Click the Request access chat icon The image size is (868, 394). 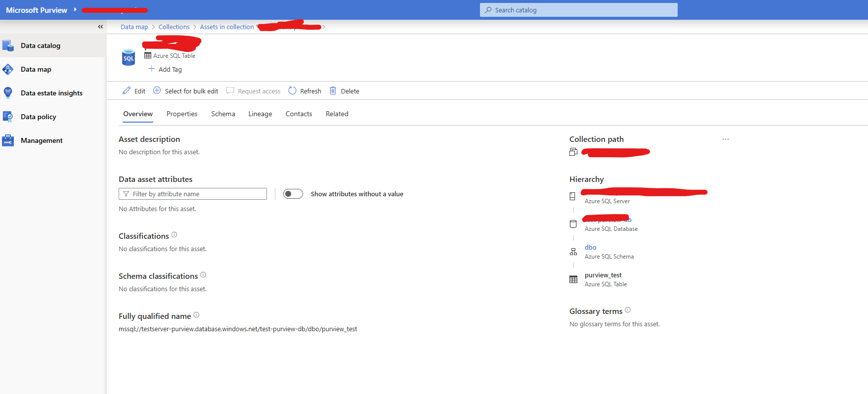point(230,90)
